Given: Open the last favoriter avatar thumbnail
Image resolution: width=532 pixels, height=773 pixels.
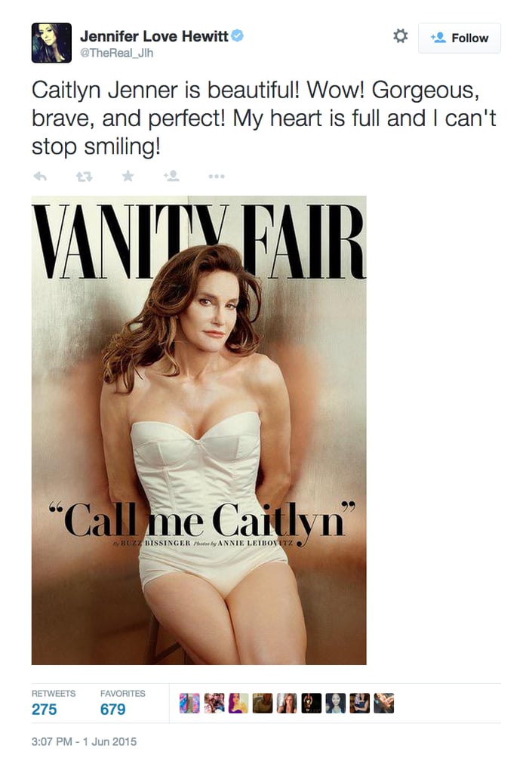Looking at the screenshot, I should 384,703.
